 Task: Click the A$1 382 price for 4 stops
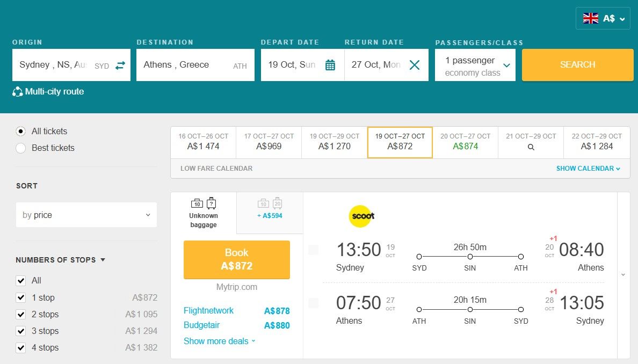click(x=141, y=348)
